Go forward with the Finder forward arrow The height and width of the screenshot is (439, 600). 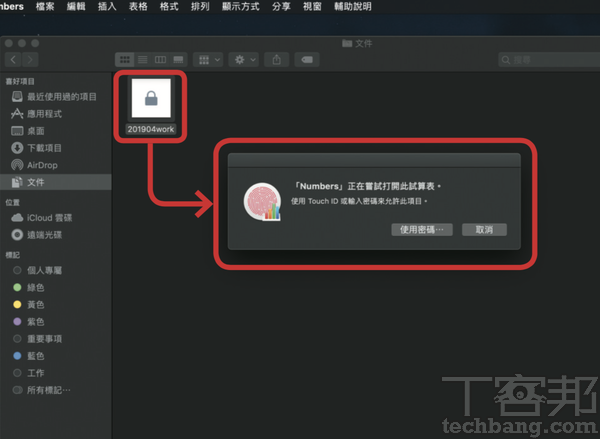click(30, 60)
